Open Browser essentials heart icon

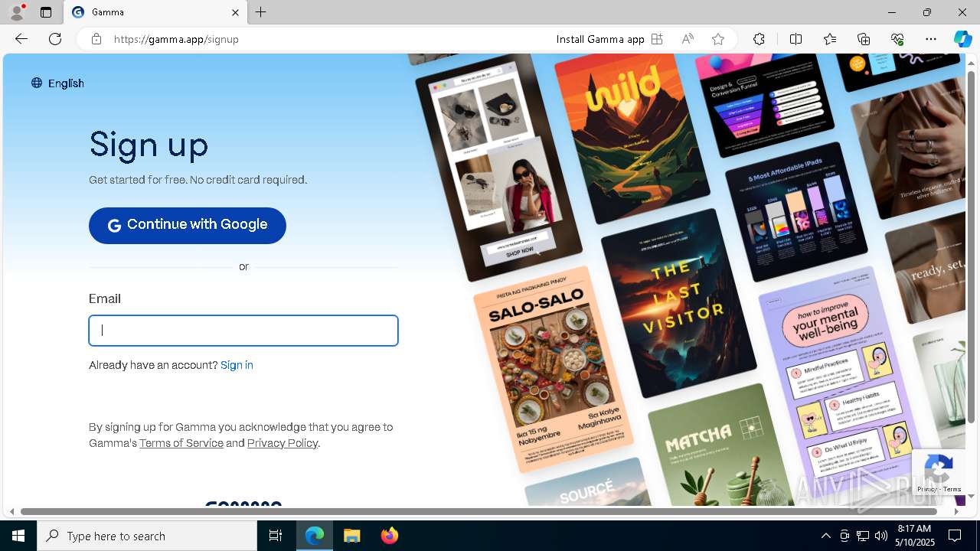pos(897,39)
